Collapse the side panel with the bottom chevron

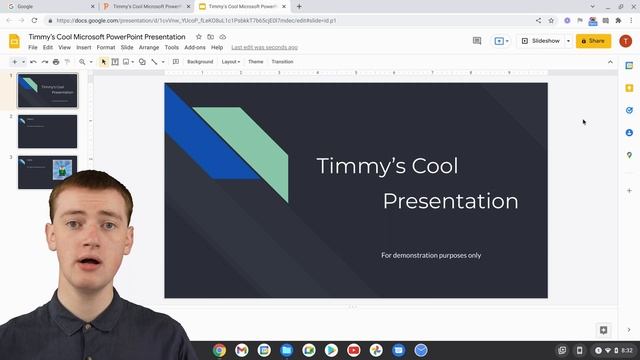click(629, 330)
